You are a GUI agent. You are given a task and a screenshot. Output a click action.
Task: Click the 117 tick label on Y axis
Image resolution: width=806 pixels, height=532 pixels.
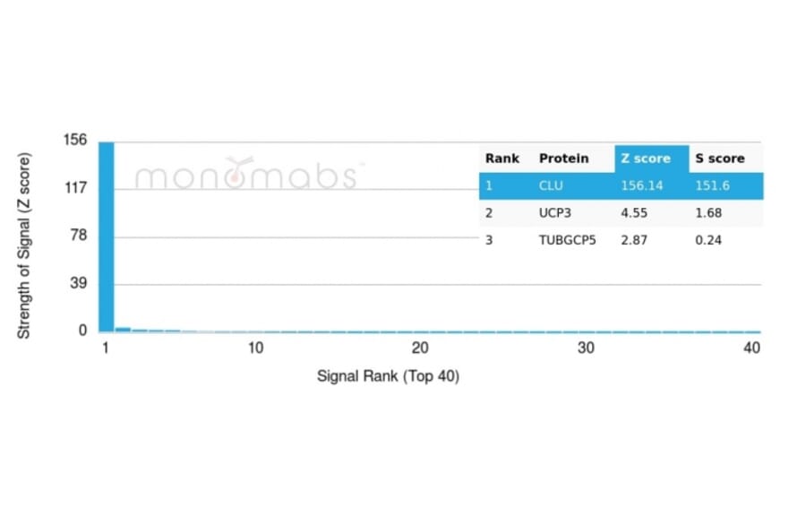(75, 188)
